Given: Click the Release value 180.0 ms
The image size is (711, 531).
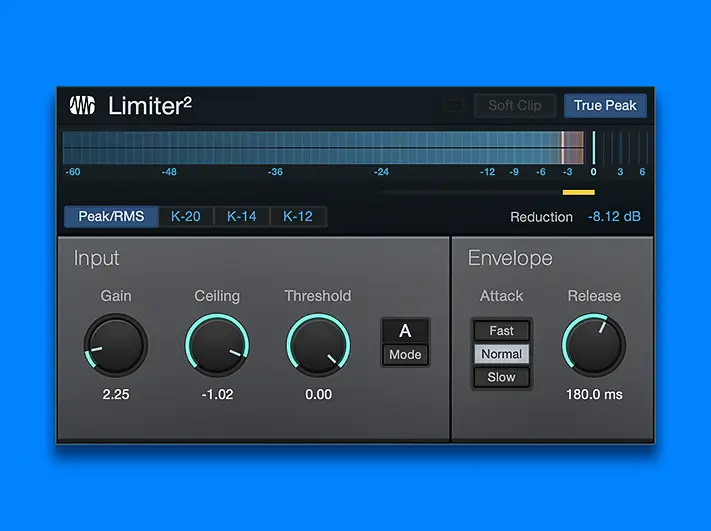Looking at the screenshot, I should [x=594, y=395].
